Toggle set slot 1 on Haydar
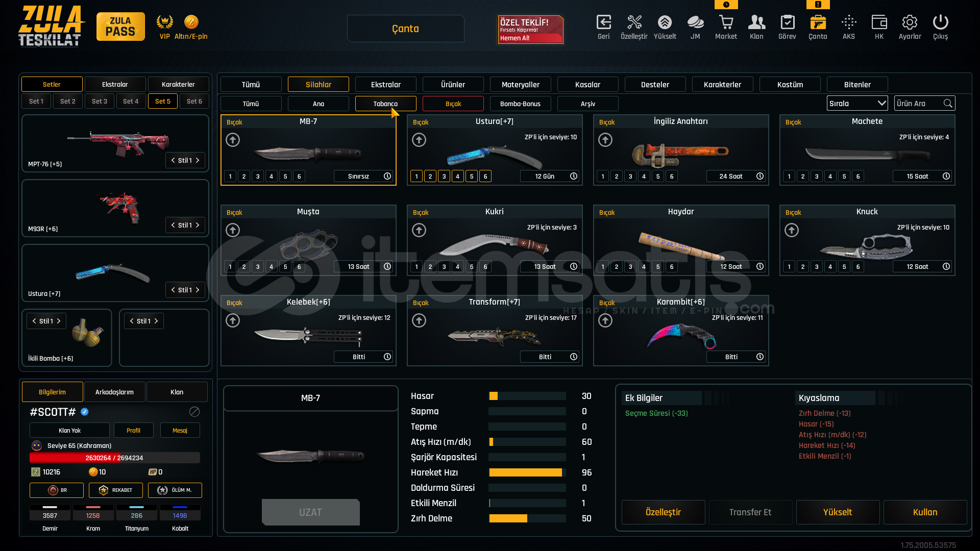 (x=603, y=266)
